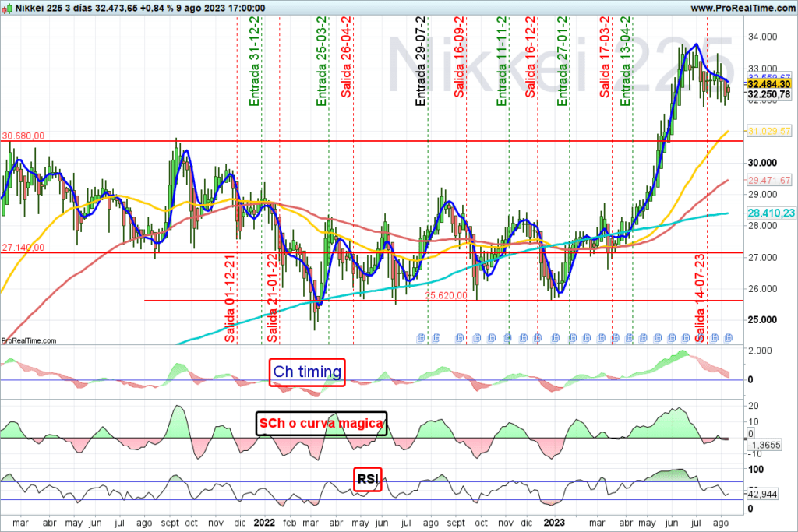Viewport: 798px width, 532px height.
Task: Select the boxed 'RSI' indicator label
Action: [368, 479]
